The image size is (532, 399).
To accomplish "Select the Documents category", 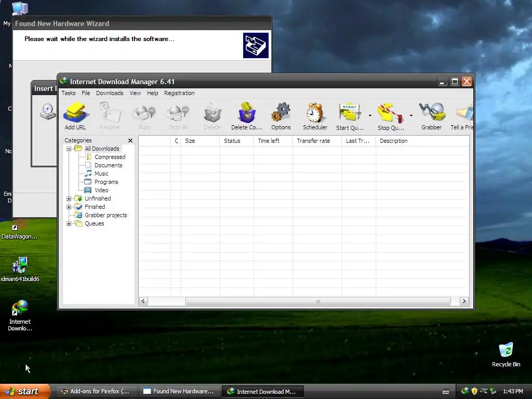I will point(108,165).
